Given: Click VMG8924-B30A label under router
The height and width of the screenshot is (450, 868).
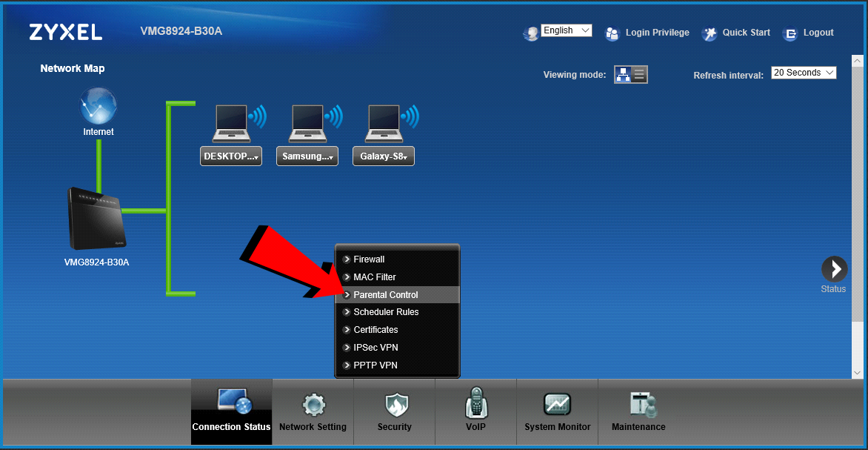Looking at the screenshot, I should click(x=97, y=262).
